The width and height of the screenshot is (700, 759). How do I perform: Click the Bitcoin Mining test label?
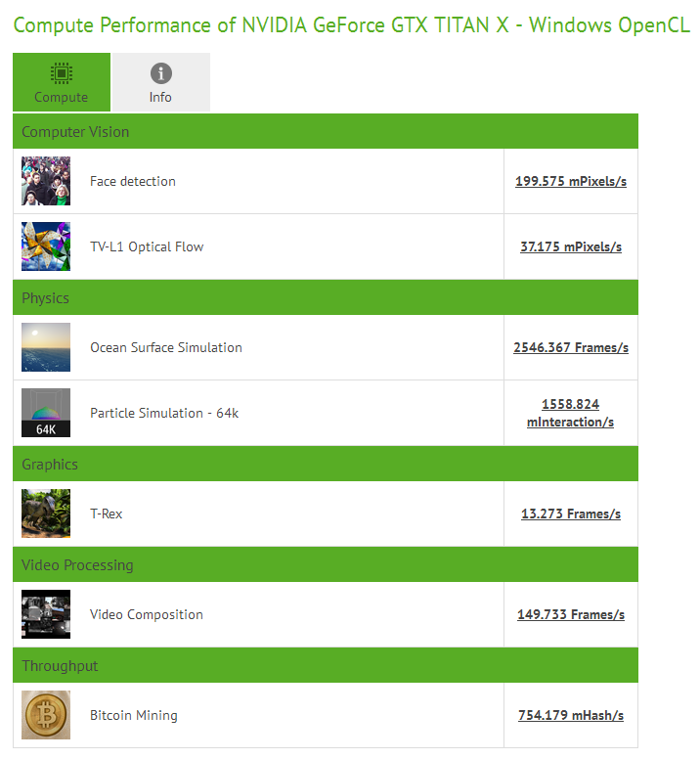tap(134, 715)
